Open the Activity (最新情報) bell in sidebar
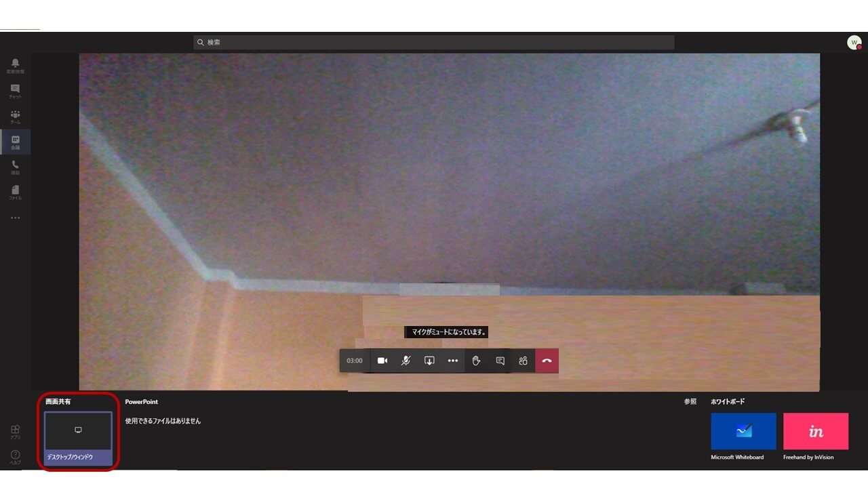 [15, 65]
